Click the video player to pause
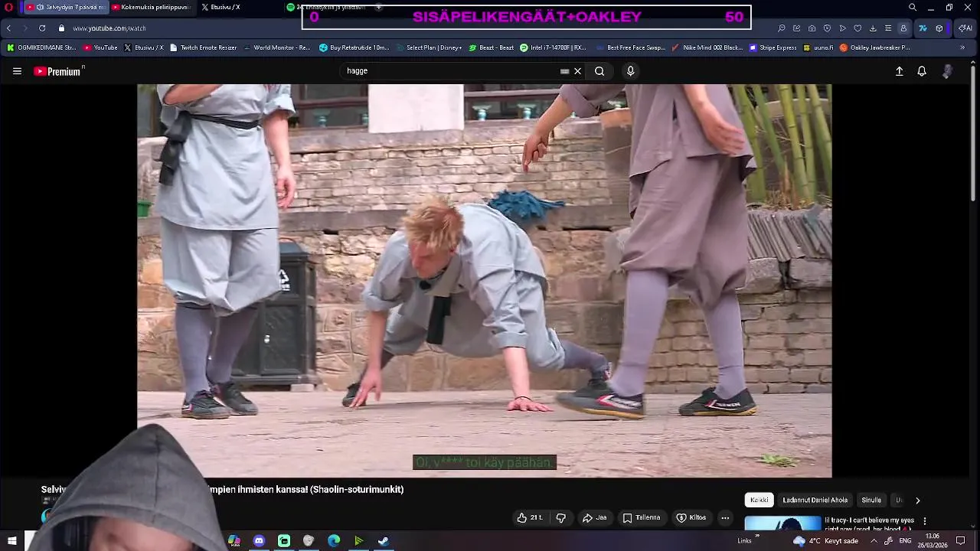The width and height of the screenshot is (980, 551). 484,281
